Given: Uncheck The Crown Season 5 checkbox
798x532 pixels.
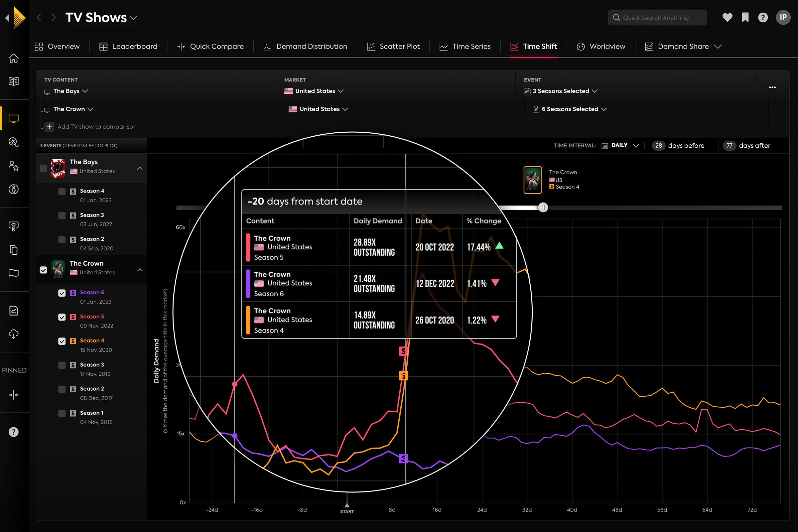Looking at the screenshot, I should click(x=62, y=317).
